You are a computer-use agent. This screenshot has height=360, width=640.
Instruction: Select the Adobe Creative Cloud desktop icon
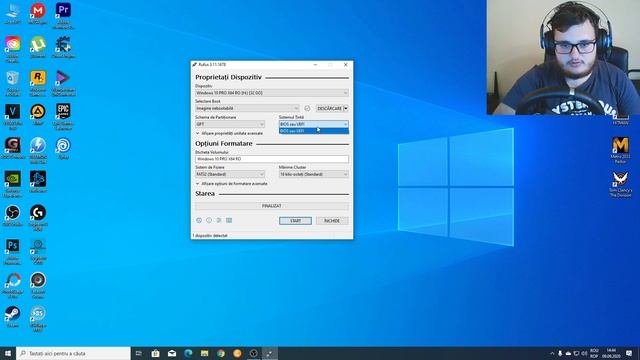tap(13, 49)
